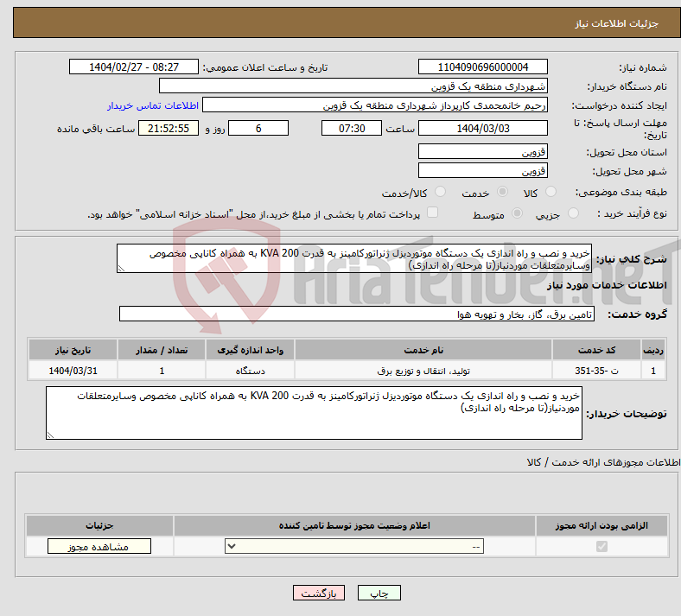681x616 pixels.
Task: Click the general need description textarea
Action: pyautogui.click(x=354, y=258)
